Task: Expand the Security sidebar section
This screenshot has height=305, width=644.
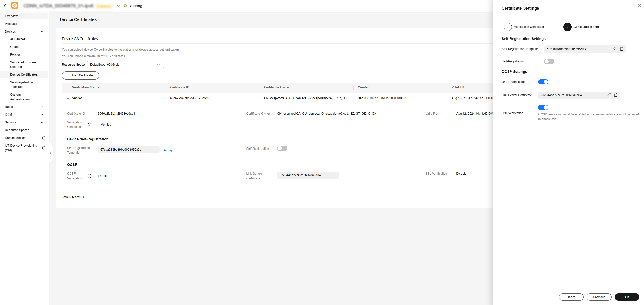Action: point(42,122)
